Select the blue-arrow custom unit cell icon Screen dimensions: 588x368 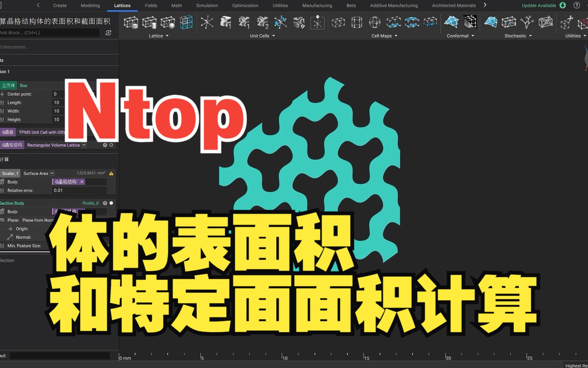(x=281, y=22)
